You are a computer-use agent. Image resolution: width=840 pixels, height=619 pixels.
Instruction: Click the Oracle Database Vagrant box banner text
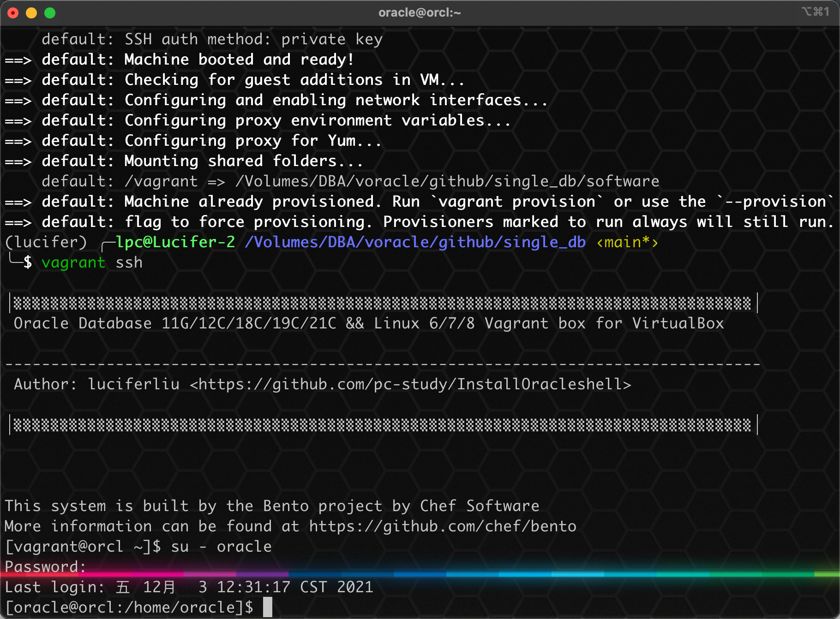point(369,323)
